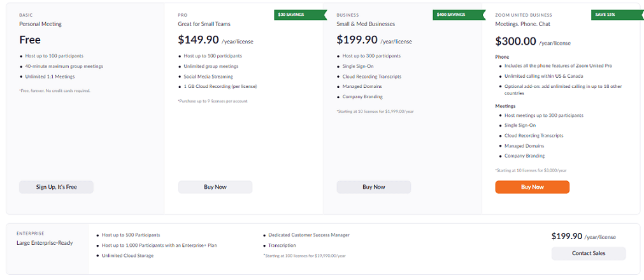The width and height of the screenshot is (644, 280).
Task: Buy the Business plan now
Action: coord(374,187)
